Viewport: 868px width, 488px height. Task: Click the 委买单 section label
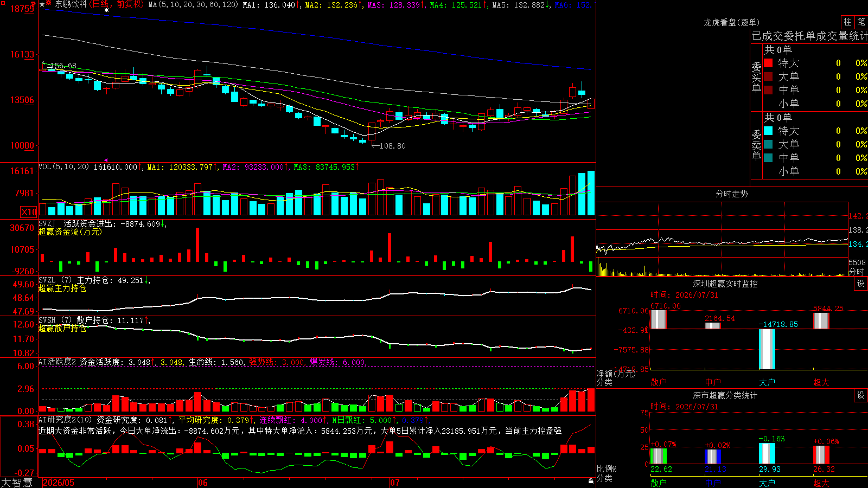756,78
